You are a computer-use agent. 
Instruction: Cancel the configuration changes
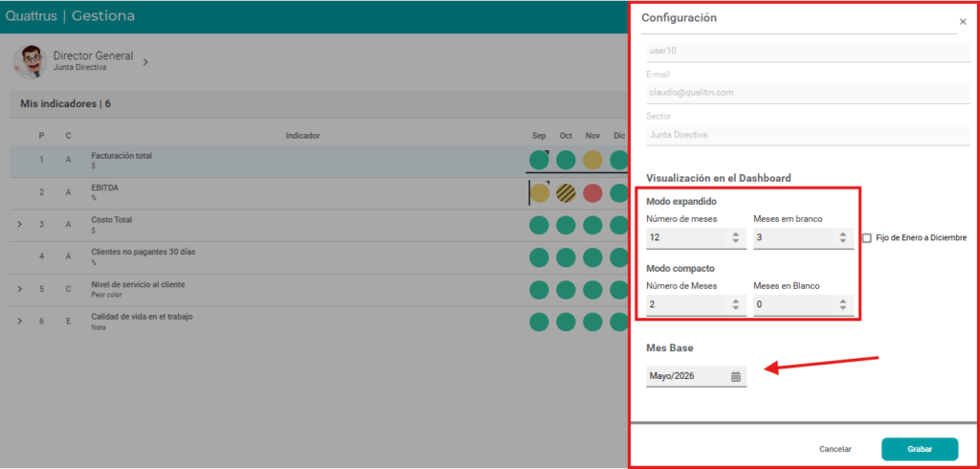click(x=835, y=449)
